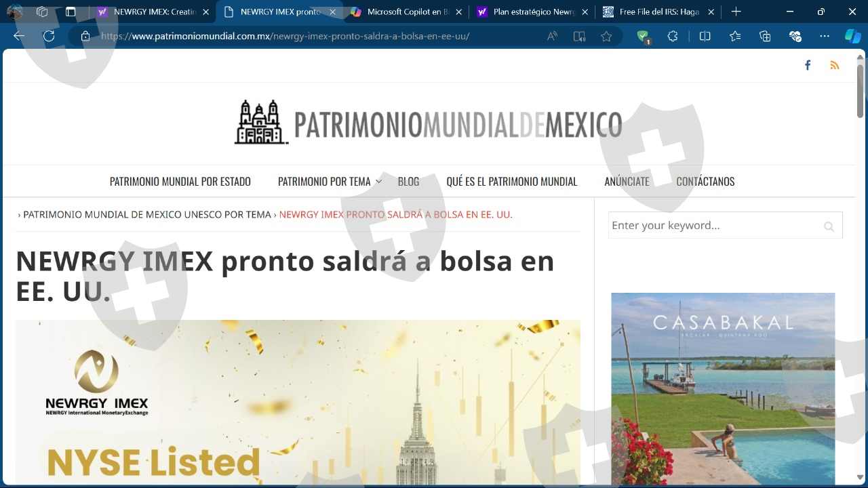
Task: Click the Contáctanos link
Action: 705,182
